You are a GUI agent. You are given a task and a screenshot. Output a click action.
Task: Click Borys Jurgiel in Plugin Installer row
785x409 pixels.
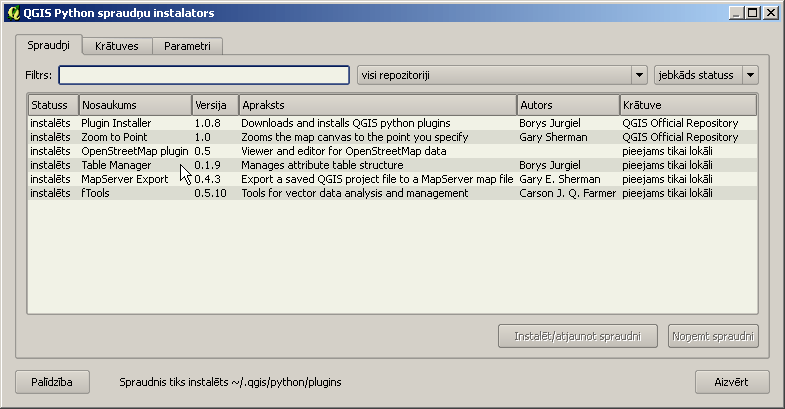tap(550, 123)
